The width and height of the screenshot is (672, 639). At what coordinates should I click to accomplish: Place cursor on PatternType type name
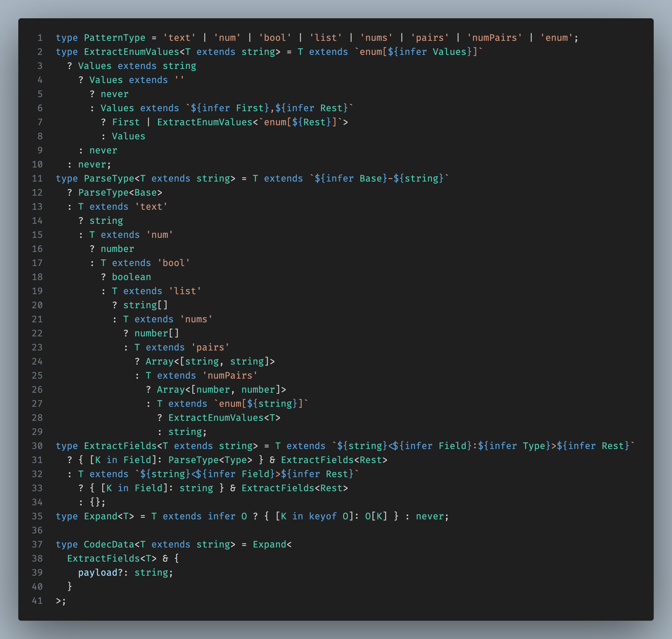pyautogui.click(x=114, y=38)
